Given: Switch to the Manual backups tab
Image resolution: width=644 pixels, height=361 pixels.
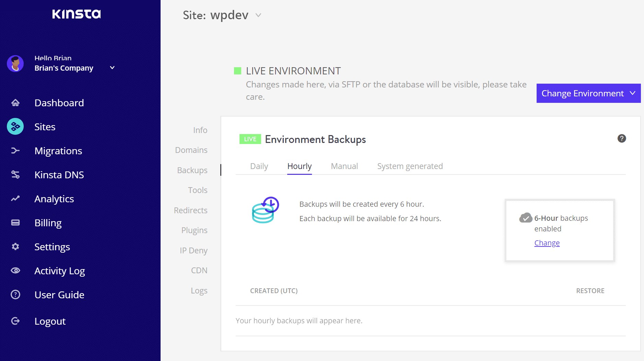Looking at the screenshot, I should [x=344, y=166].
